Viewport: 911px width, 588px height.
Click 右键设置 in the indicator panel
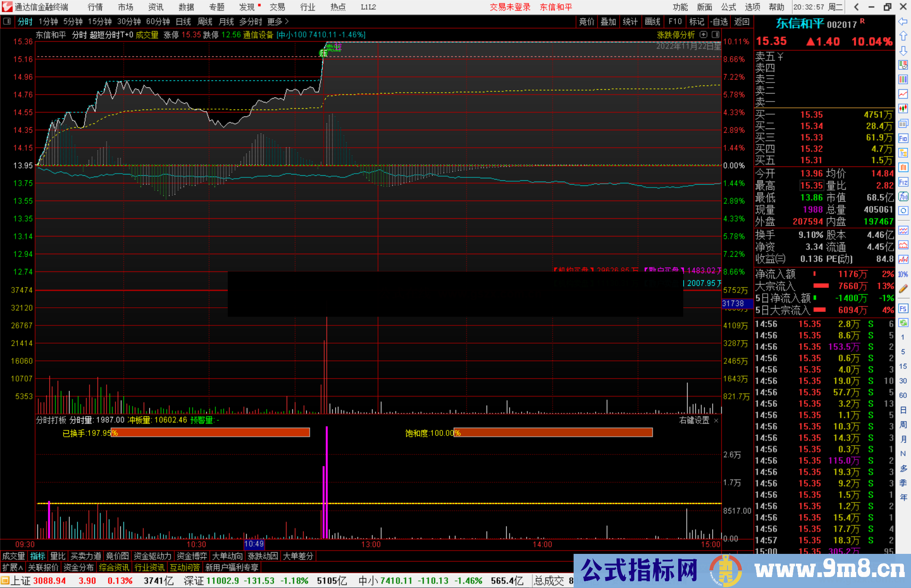[x=694, y=420]
